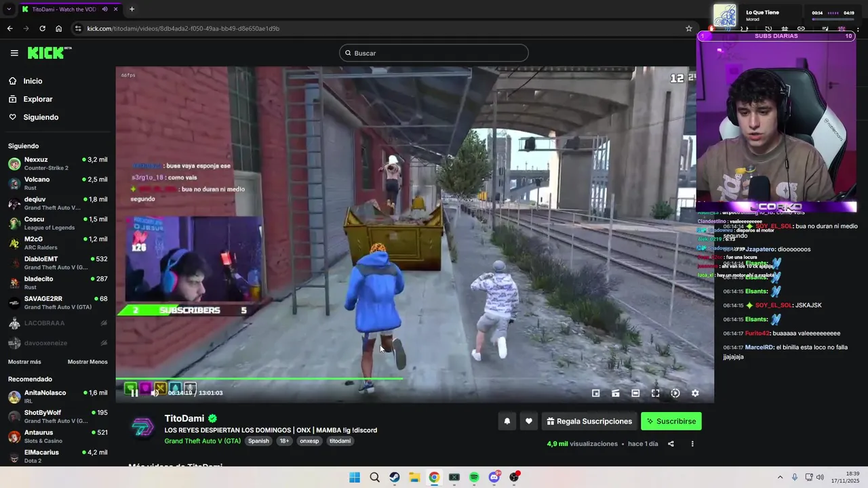Open recommended channel ShotByWolf
Viewport: 868px width, 488px height.
[x=58, y=416]
